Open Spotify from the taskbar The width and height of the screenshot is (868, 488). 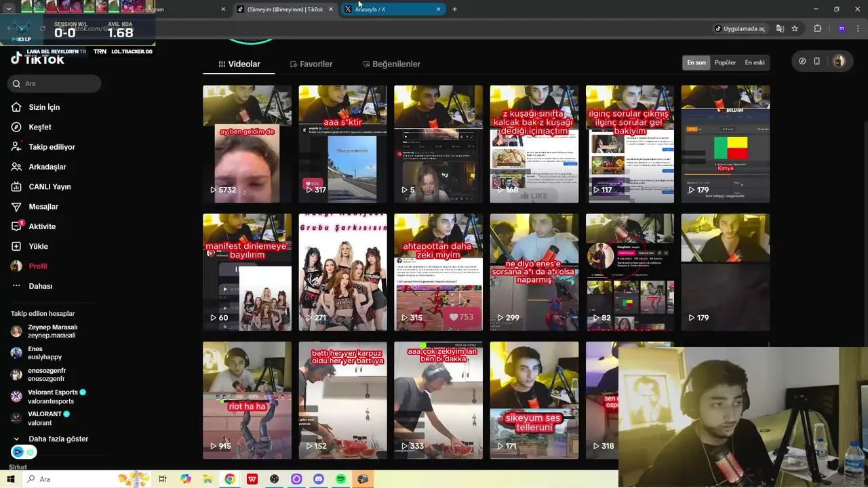coord(341,479)
